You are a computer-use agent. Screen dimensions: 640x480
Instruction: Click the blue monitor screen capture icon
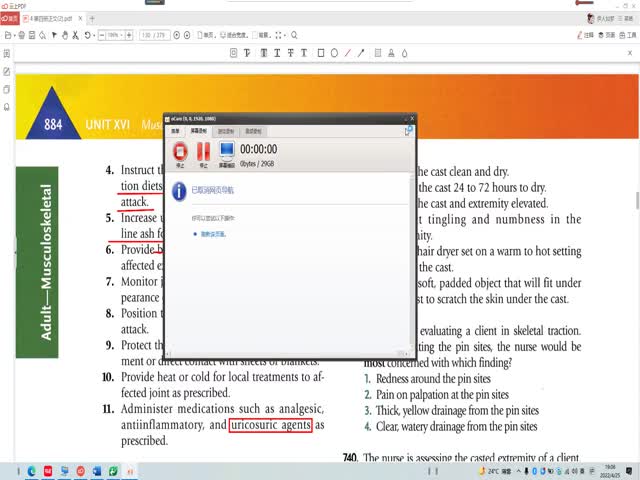pyautogui.click(x=227, y=152)
